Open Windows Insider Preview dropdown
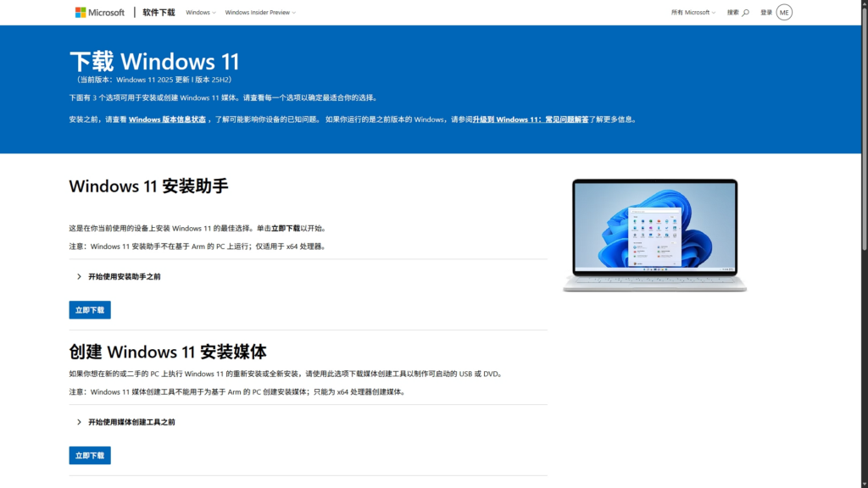868x488 pixels. coord(260,12)
